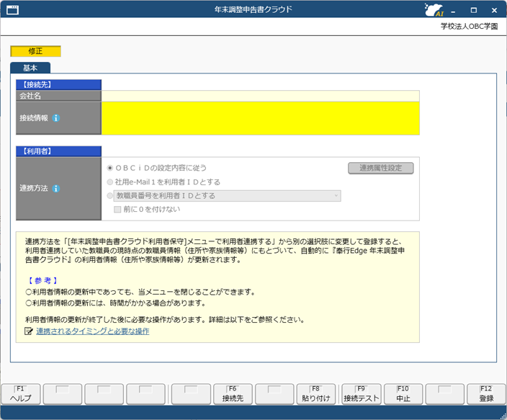Show info tooltip next to 接続情報
The height and width of the screenshot is (420, 507).
pyautogui.click(x=56, y=118)
